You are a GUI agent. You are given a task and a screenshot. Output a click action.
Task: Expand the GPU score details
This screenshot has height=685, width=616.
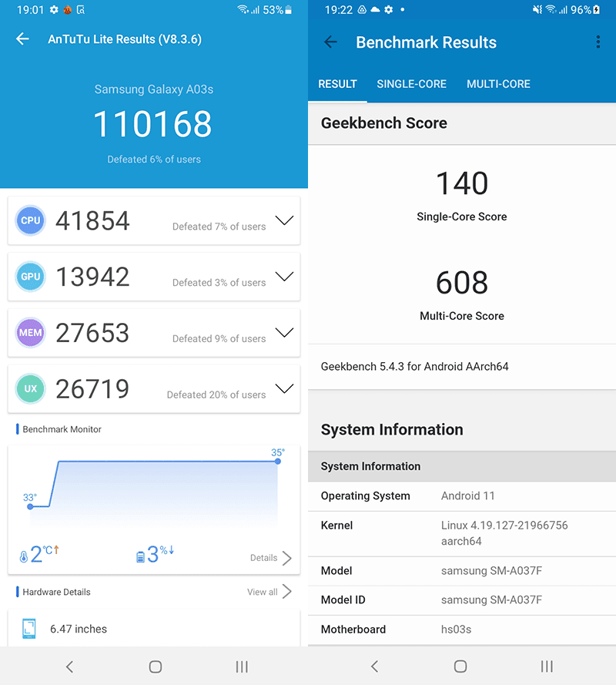[x=284, y=276]
